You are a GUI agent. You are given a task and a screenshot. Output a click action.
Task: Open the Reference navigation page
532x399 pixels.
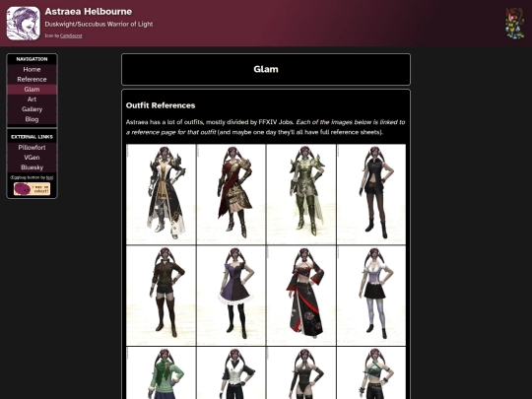(32, 80)
